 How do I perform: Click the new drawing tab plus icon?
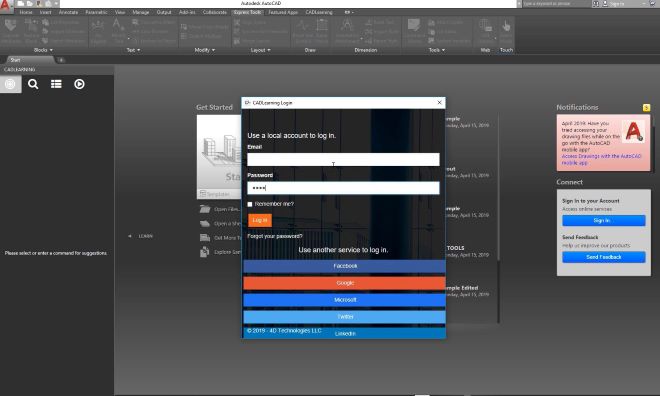click(61, 60)
